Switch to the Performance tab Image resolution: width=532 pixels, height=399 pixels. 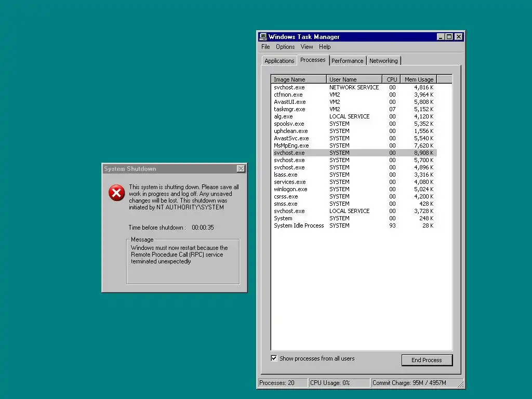pos(347,61)
